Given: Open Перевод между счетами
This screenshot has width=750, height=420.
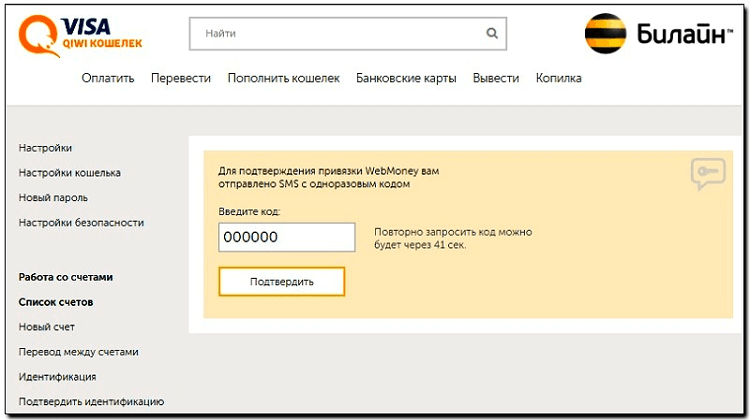Looking at the screenshot, I should (x=78, y=352).
